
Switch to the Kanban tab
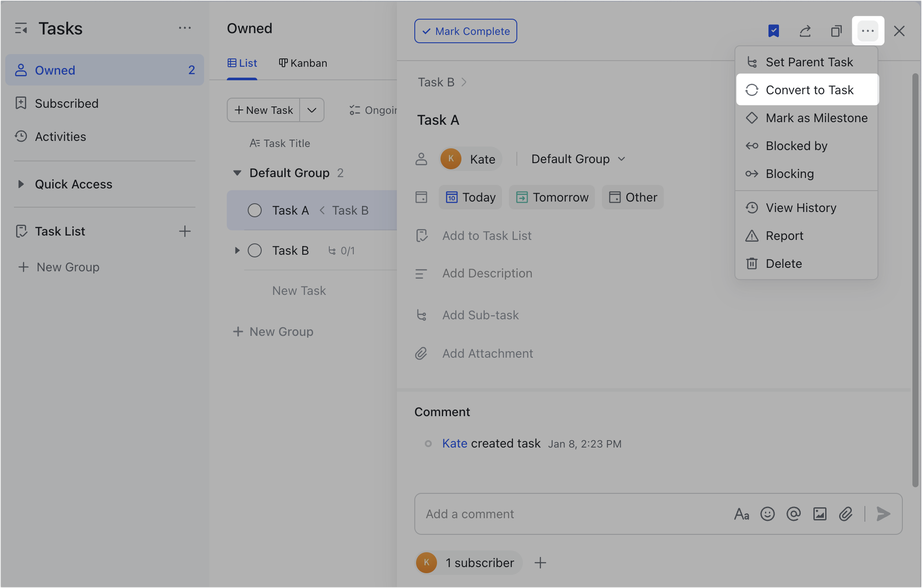point(303,63)
